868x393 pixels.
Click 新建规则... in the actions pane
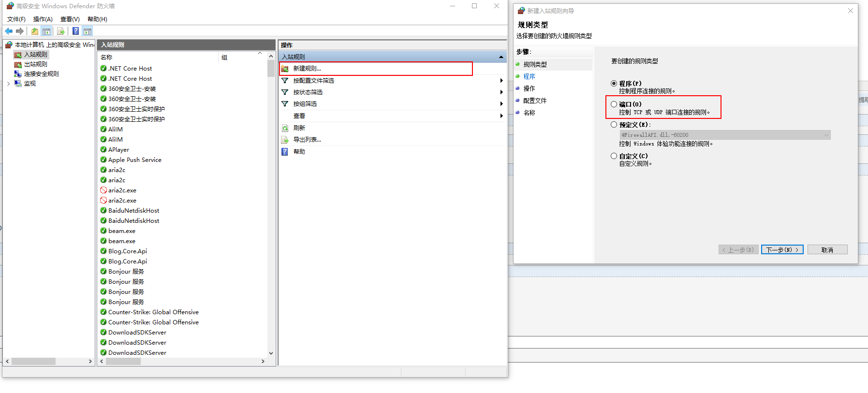pyautogui.click(x=307, y=69)
